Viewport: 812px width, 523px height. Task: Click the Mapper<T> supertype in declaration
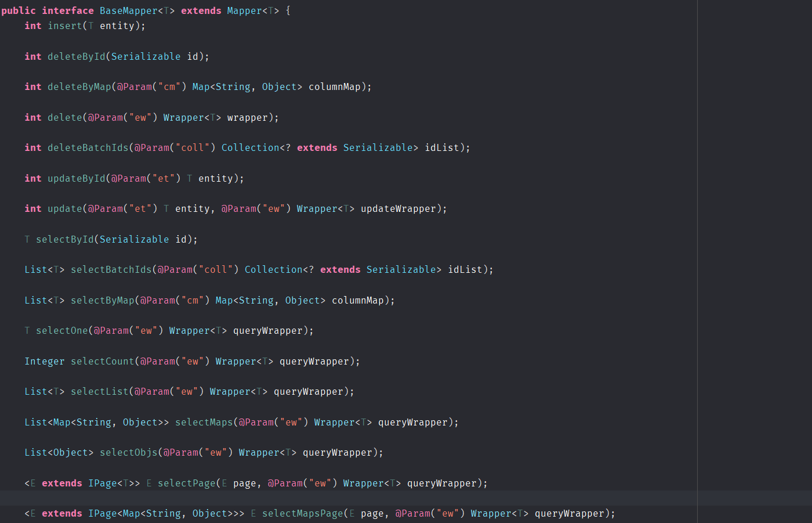253,10
